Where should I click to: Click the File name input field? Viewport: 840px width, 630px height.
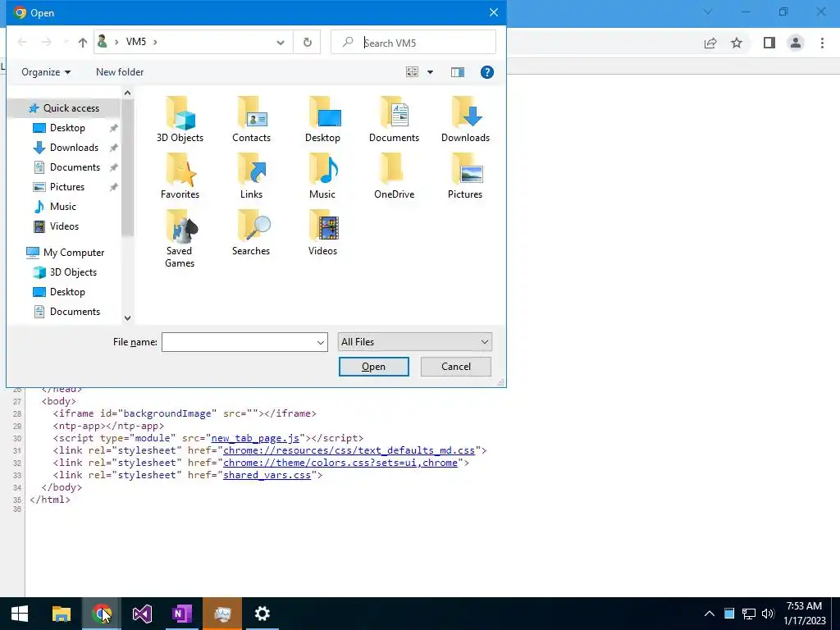click(x=239, y=342)
